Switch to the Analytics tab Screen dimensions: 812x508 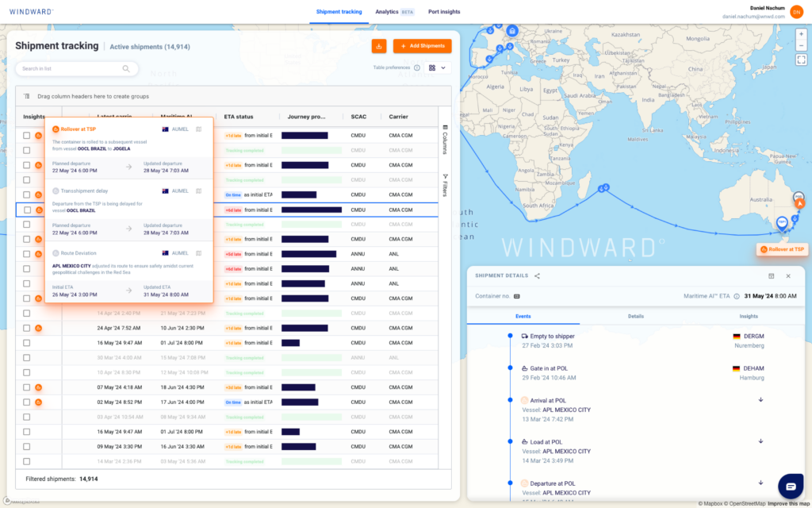pos(387,12)
